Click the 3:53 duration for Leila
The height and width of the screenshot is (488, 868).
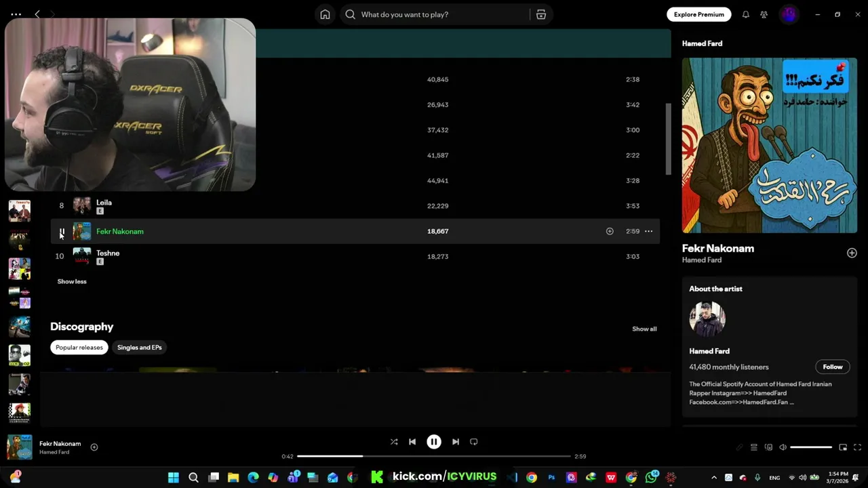click(633, 206)
